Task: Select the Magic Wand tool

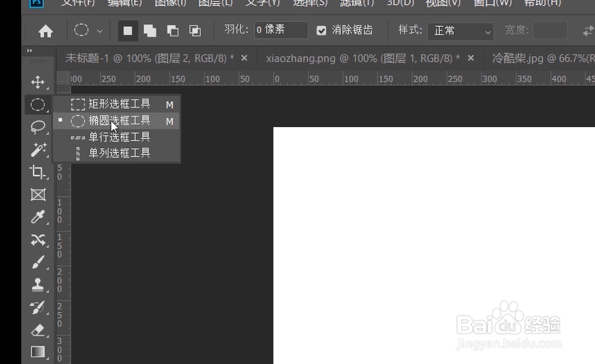Action: 38,150
